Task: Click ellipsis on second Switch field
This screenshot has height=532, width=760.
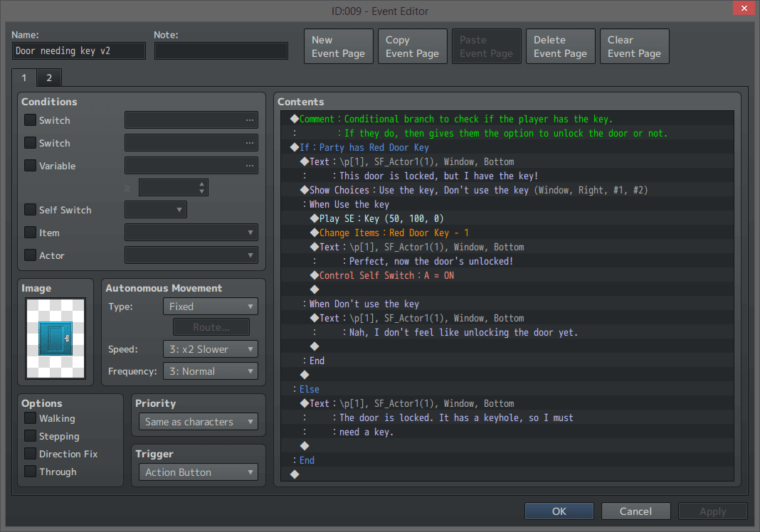Action: [x=249, y=143]
